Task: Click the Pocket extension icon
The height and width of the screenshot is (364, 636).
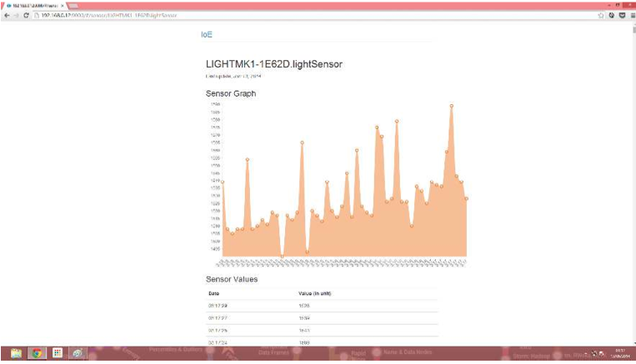Action: [x=622, y=15]
